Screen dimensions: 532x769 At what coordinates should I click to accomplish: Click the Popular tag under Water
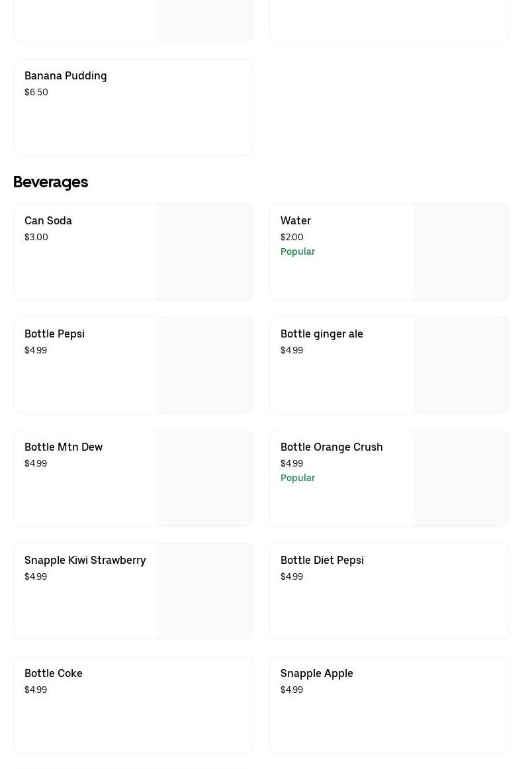[x=298, y=251]
